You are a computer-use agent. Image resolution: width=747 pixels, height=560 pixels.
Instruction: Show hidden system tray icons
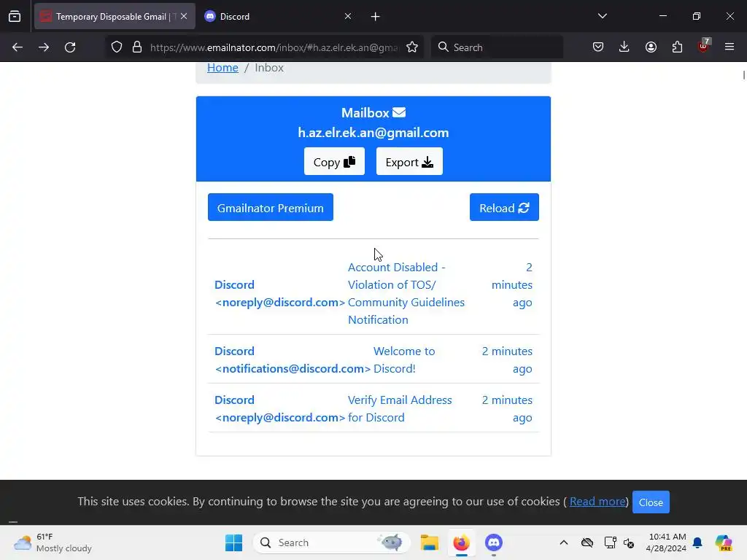pyautogui.click(x=564, y=542)
